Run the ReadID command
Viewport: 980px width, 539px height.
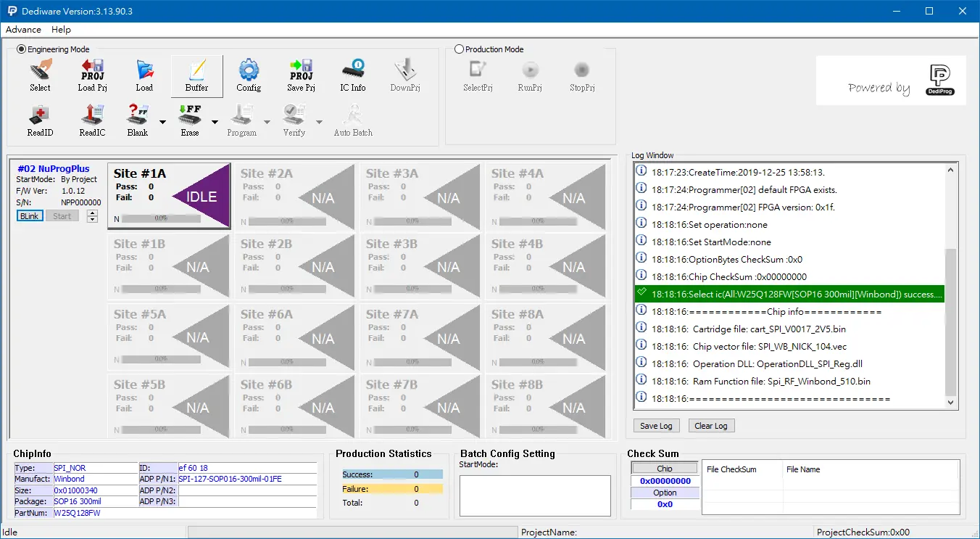coord(40,120)
